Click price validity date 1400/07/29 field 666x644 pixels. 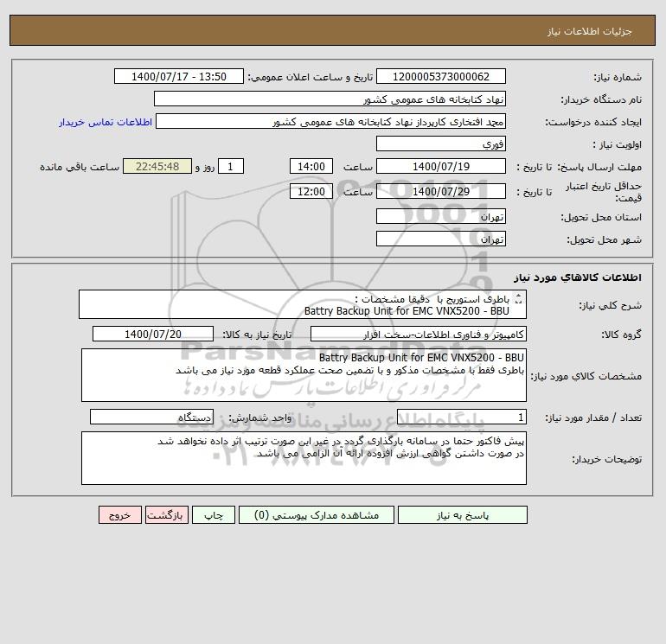click(441, 191)
